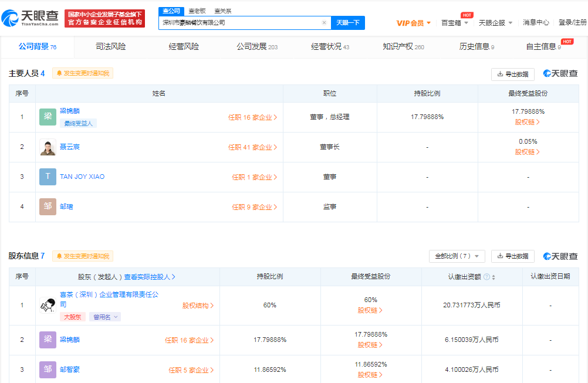
Task: Open the 全部比例 (7) dropdown filter
Action: click(x=457, y=256)
